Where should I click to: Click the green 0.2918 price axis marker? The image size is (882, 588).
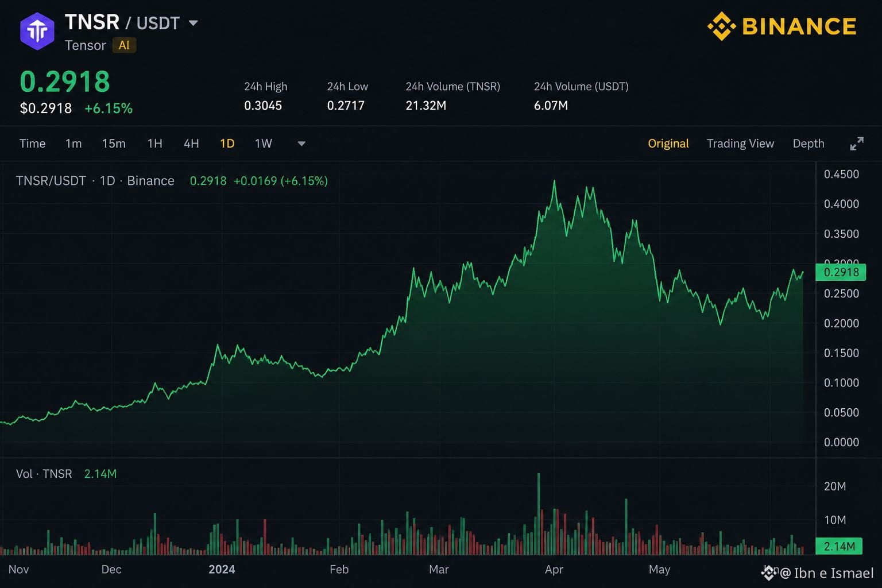click(841, 272)
